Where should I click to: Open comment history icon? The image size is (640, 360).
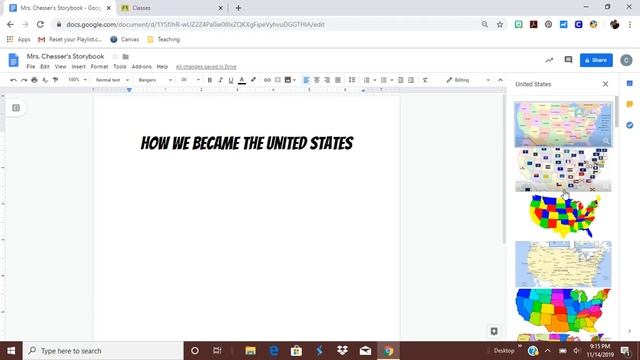[x=568, y=60]
